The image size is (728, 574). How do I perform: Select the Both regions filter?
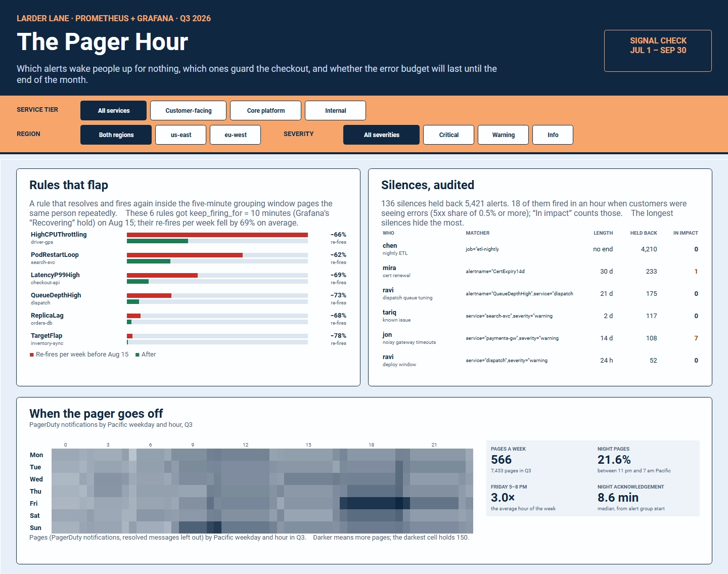pyautogui.click(x=116, y=135)
